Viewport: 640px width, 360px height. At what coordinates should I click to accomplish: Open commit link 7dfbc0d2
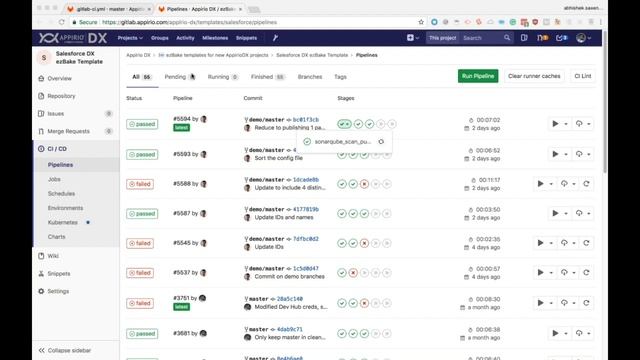click(306, 239)
